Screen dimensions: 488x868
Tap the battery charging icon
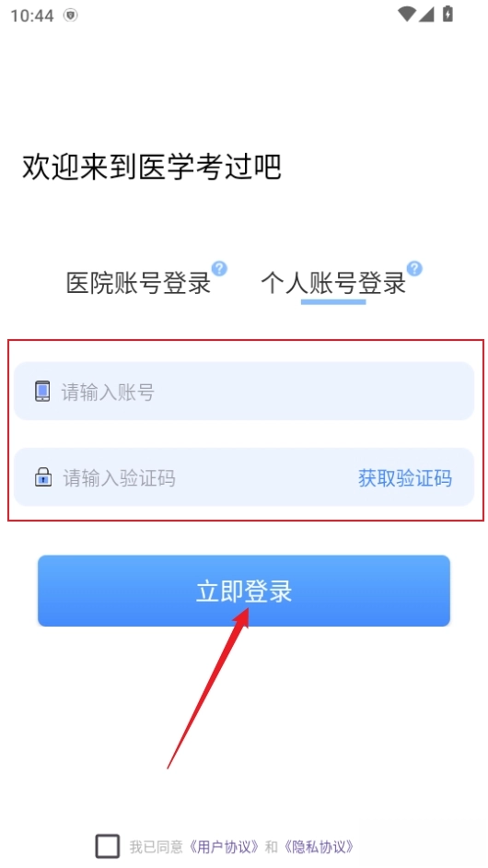(447, 15)
